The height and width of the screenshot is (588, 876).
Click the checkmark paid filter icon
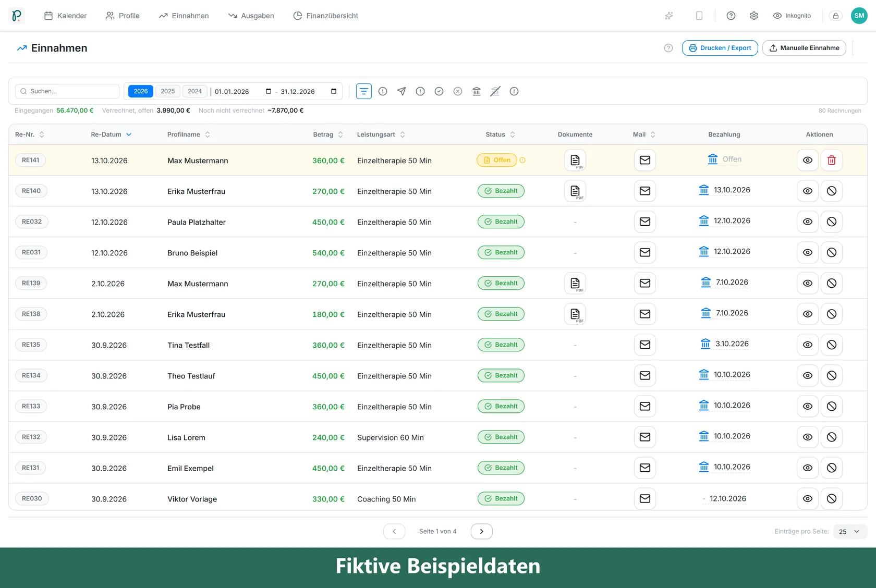[439, 91]
